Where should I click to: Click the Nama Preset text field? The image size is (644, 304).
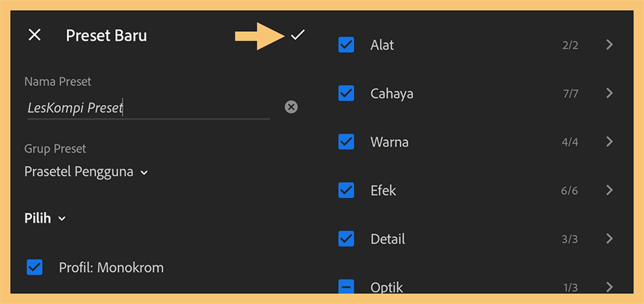[x=148, y=108]
